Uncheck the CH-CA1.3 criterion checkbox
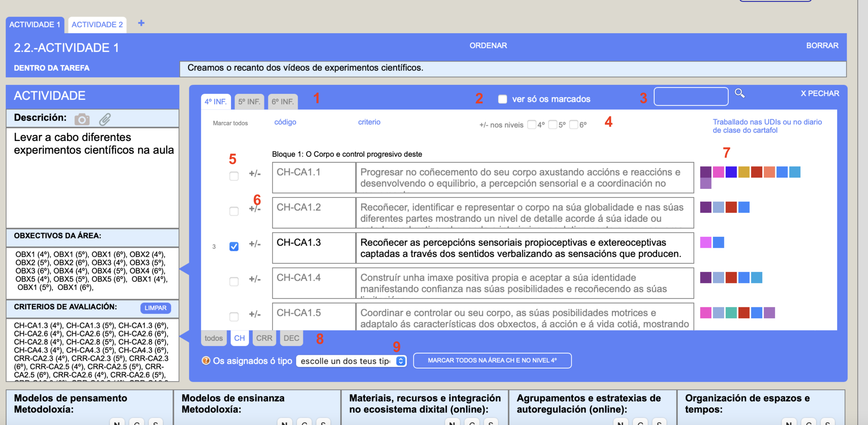This screenshot has width=868, height=425. pos(234,247)
